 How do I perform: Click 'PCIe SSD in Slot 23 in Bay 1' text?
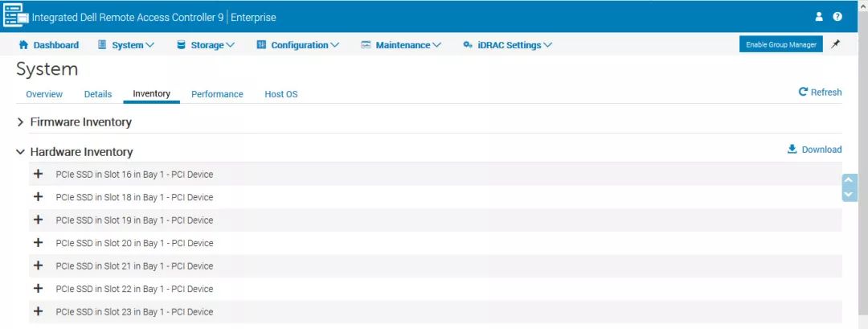click(110, 312)
